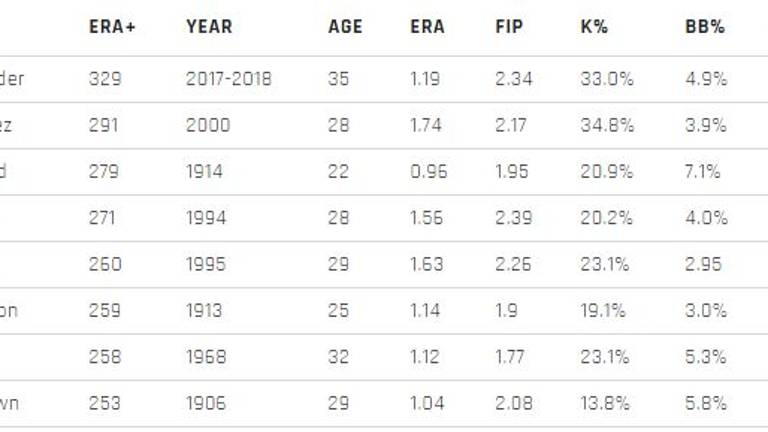This screenshot has width=768, height=432.
Task: Select the 1914 year cell
Action: (x=205, y=172)
